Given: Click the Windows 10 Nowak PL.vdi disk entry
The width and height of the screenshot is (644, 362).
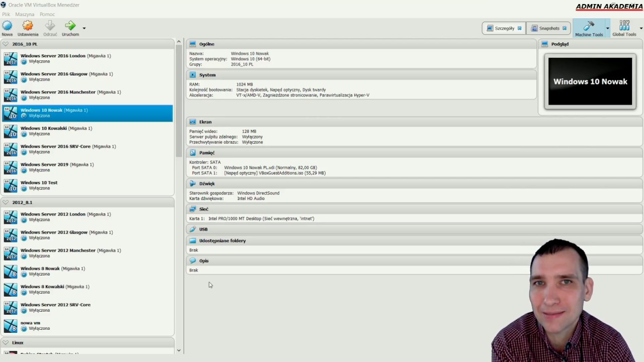Looking at the screenshot, I should pyautogui.click(x=271, y=167).
